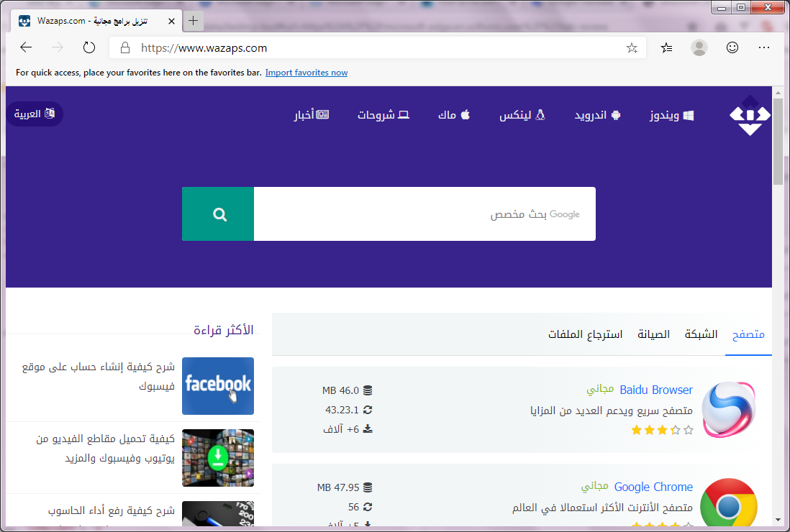Select the الصيانة (Maintenance) tab
Image resolution: width=790 pixels, height=532 pixels.
tap(653, 334)
